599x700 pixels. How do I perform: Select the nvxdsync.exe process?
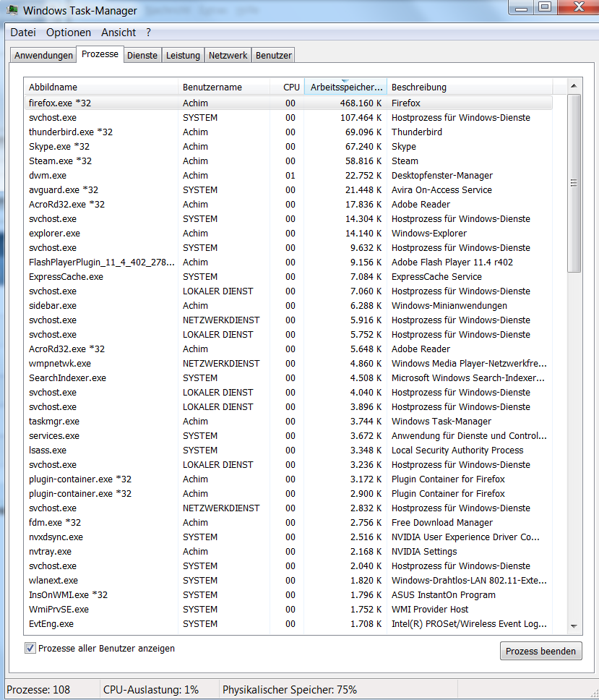point(288,537)
